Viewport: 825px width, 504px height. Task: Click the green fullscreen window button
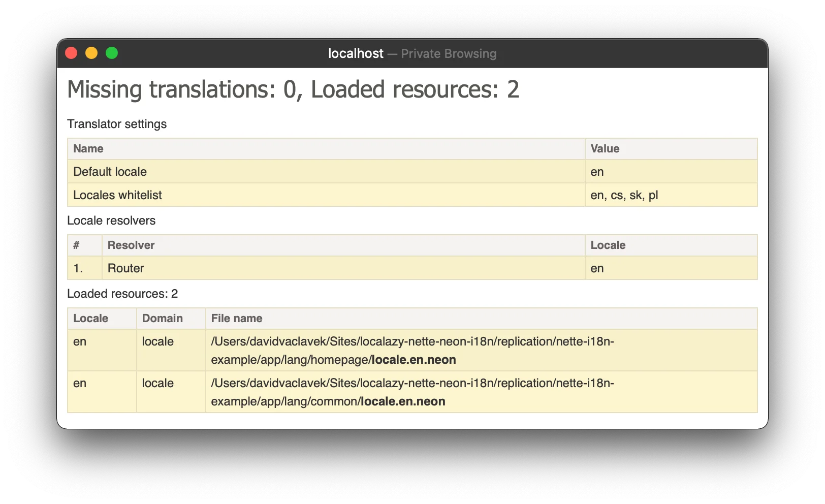pos(112,53)
